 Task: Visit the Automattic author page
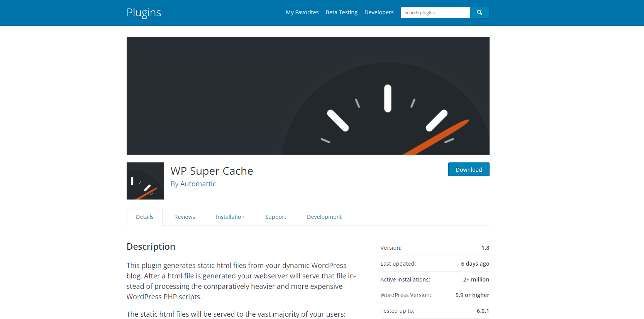198,184
